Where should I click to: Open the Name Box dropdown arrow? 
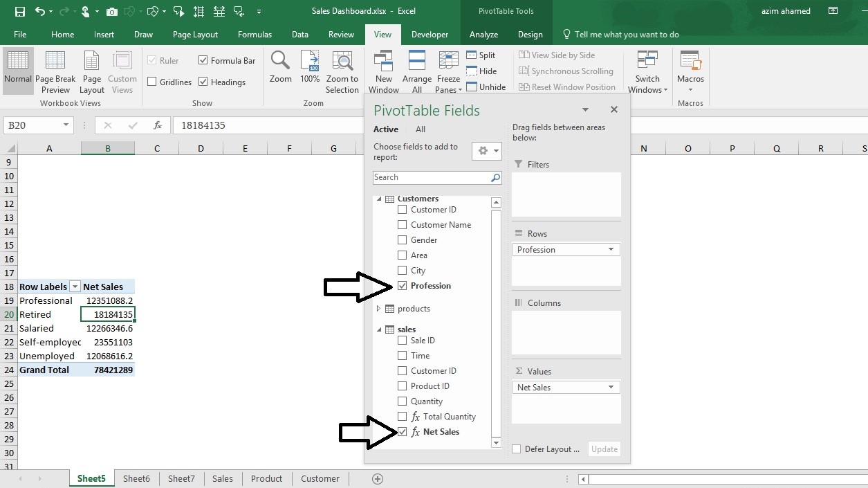(66, 125)
